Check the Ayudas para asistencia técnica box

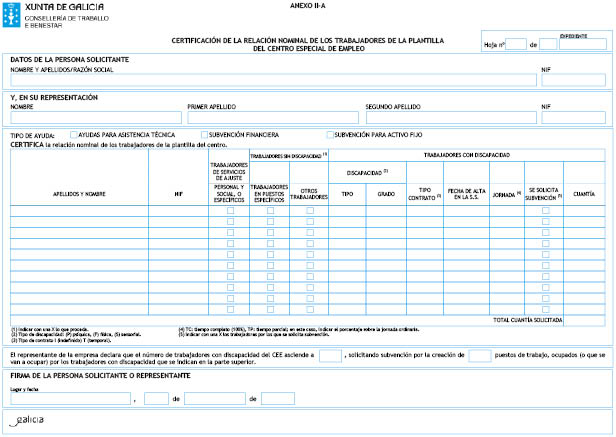[x=73, y=134]
